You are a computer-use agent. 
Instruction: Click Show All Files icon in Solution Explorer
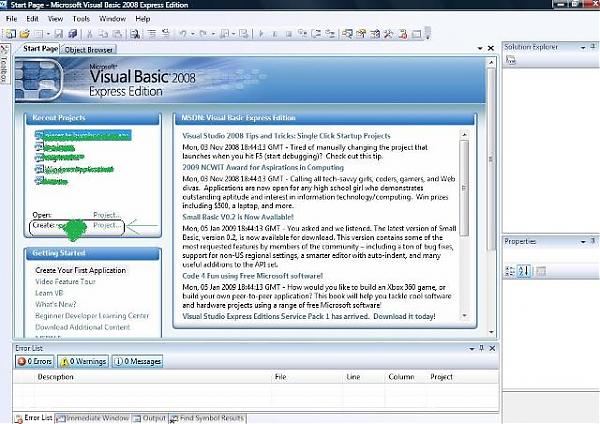click(510, 60)
